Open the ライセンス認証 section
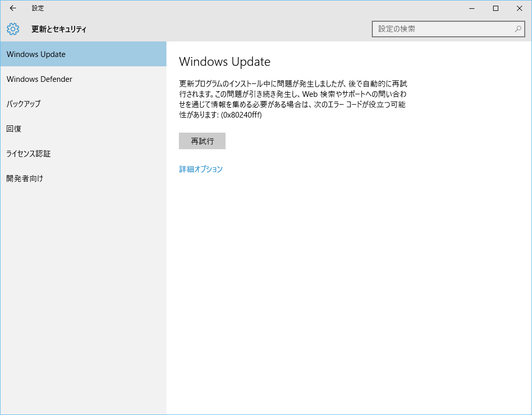The image size is (532, 415). pos(83,153)
